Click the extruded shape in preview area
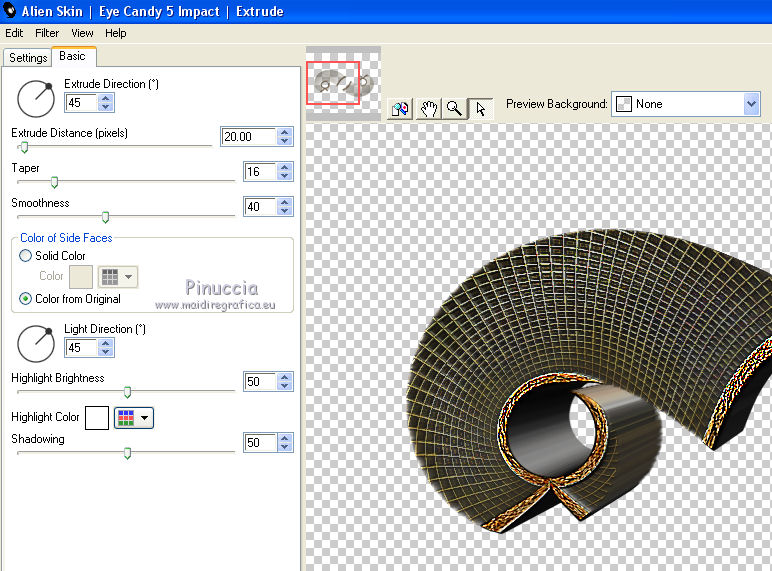This screenshot has height=571, width=772. tap(591, 379)
